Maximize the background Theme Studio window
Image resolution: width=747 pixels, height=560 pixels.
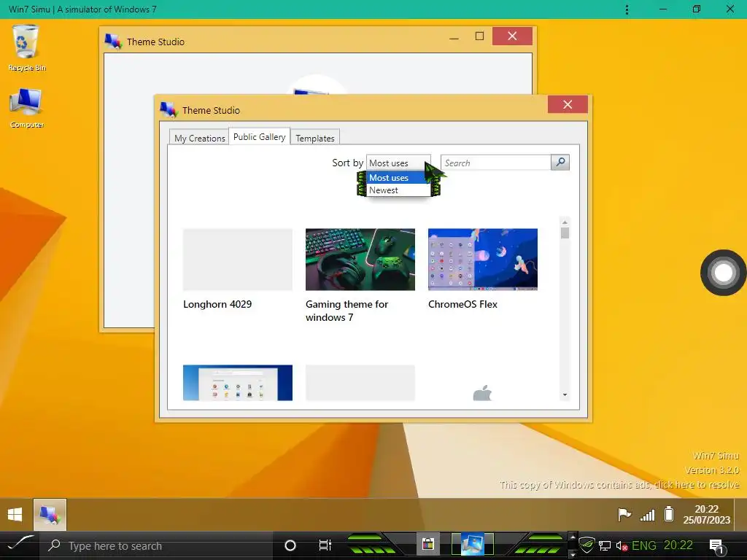(480, 36)
